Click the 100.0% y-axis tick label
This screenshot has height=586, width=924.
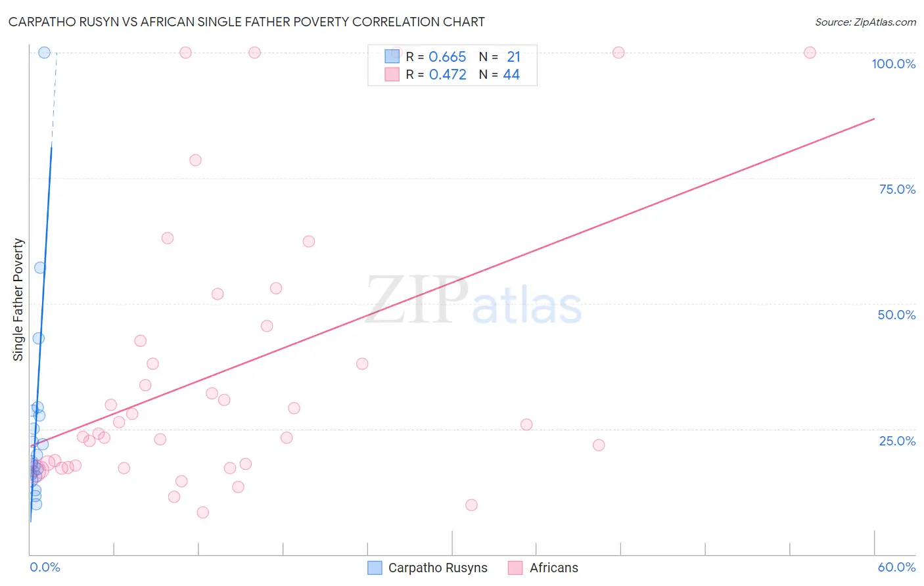pyautogui.click(x=893, y=64)
